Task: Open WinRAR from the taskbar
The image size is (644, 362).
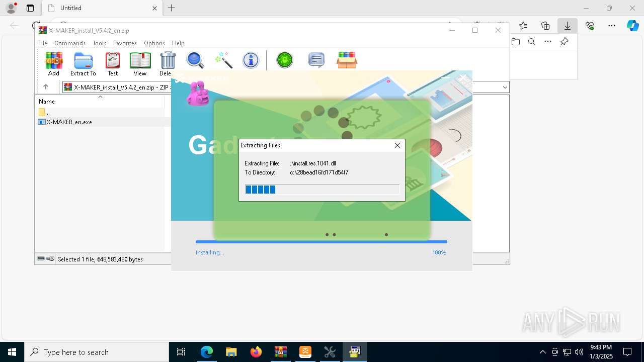Action: tap(281, 352)
